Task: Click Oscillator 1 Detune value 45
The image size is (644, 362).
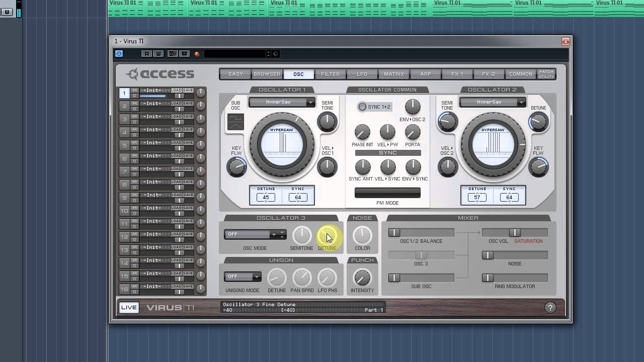Action: [x=266, y=197]
